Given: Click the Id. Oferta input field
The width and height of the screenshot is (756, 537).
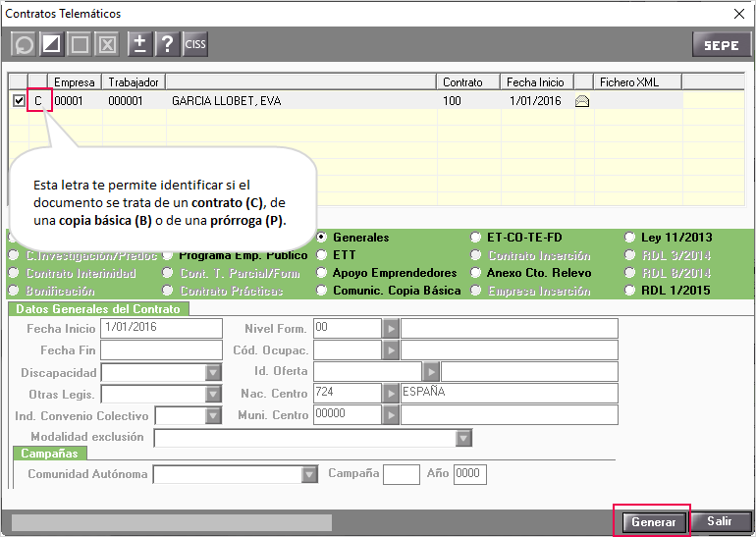Looking at the screenshot, I should pos(368,372).
